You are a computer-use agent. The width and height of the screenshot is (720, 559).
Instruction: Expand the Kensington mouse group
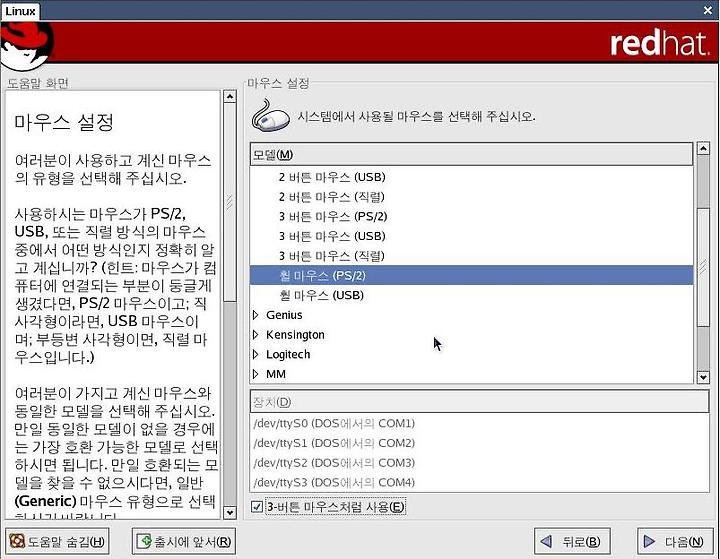pyautogui.click(x=256, y=335)
